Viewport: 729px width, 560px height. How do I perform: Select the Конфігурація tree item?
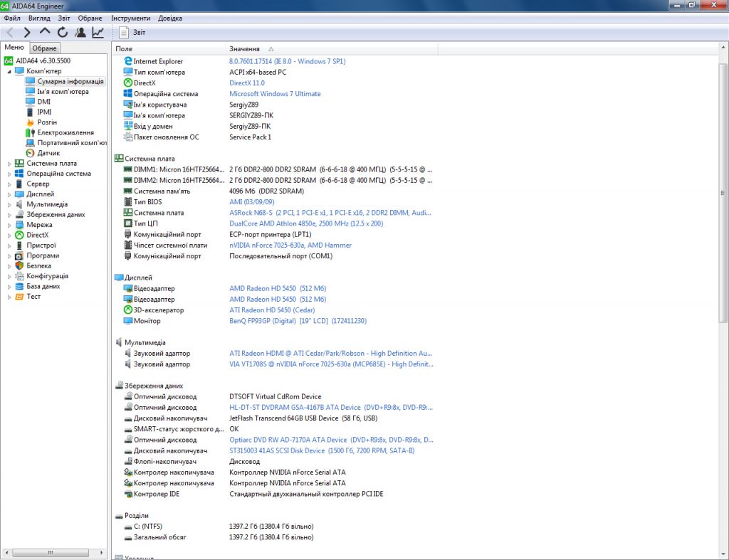point(47,276)
